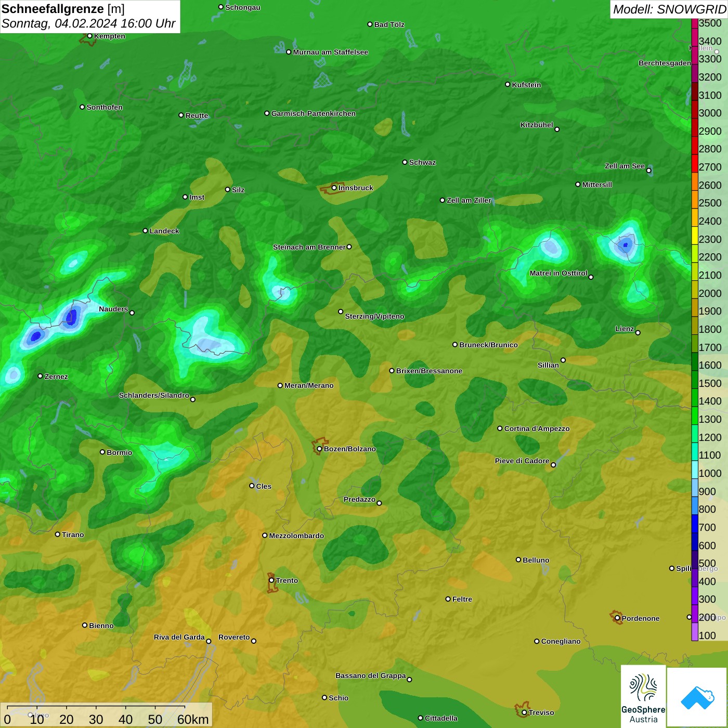Image resolution: width=728 pixels, height=728 pixels.
Task: Click the 'Cittadella' label
Action: point(441,718)
